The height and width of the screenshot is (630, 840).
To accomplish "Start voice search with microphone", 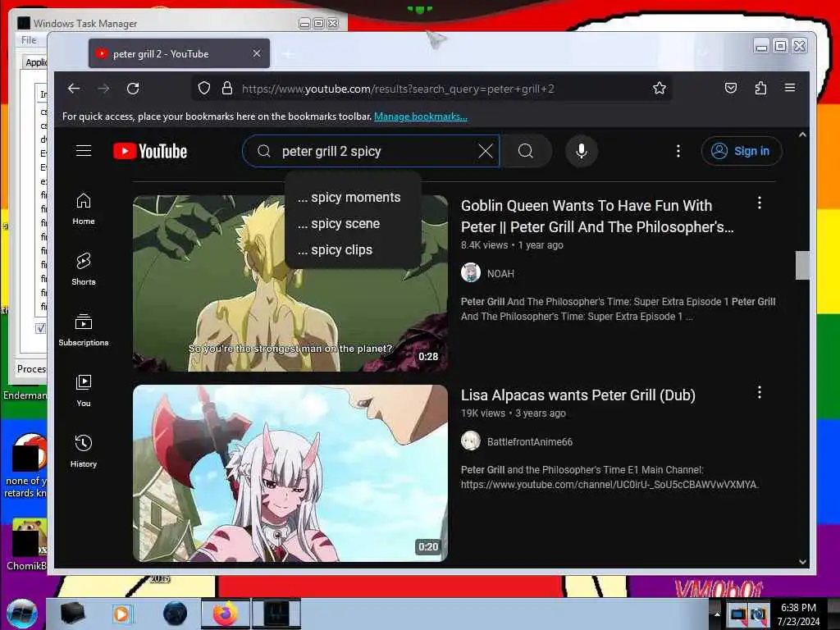I will pyautogui.click(x=582, y=151).
